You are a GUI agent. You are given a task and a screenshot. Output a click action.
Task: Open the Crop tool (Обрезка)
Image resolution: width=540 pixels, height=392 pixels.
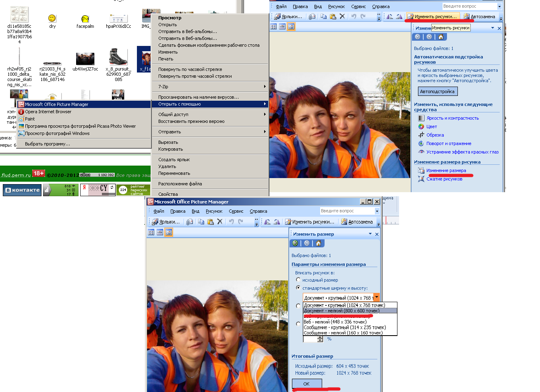[435, 135]
